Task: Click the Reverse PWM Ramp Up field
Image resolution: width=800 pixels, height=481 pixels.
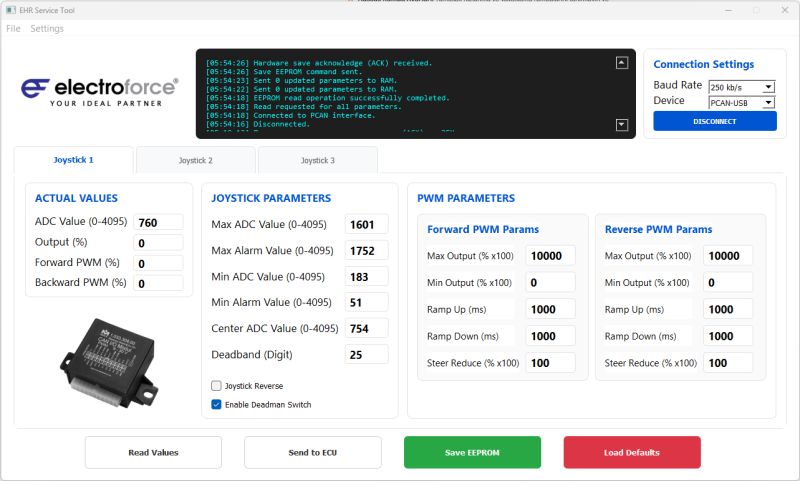Action: click(728, 309)
